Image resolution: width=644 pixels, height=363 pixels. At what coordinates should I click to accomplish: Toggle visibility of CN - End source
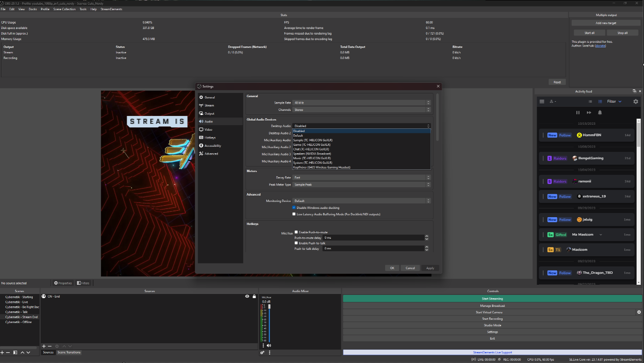(x=247, y=297)
